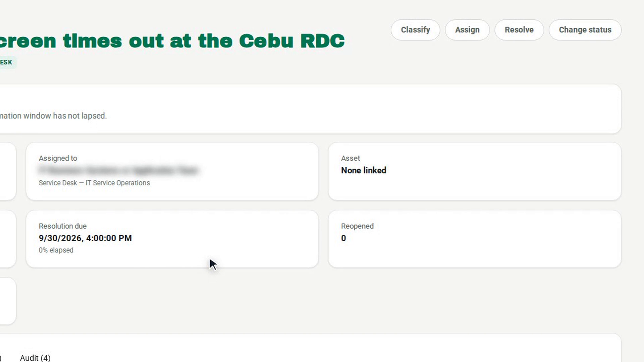
Task: Switch to the Audit (4) tab
Action: (x=35, y=358)
